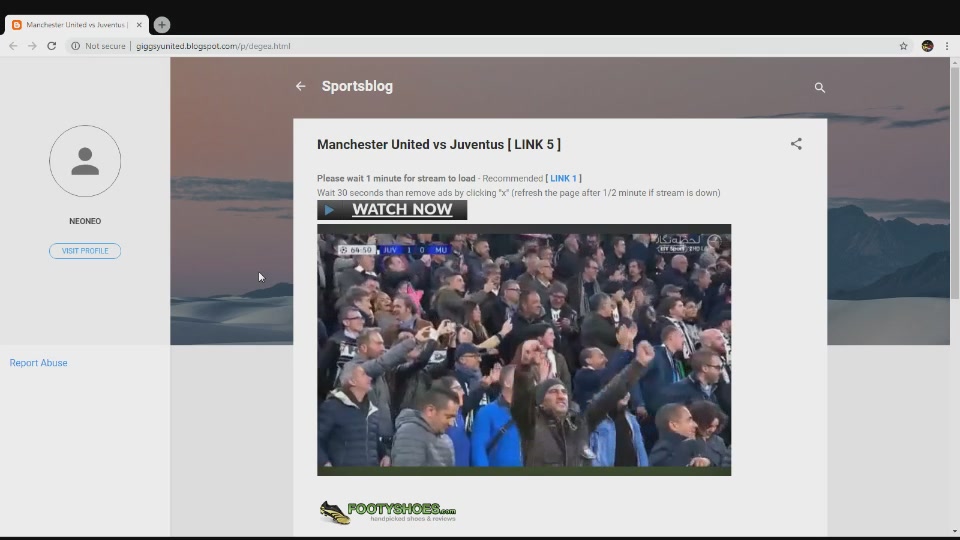Open Chrome three-dot menu
The height and width of the screenshot is (540, 960).
tap(947, 46)
